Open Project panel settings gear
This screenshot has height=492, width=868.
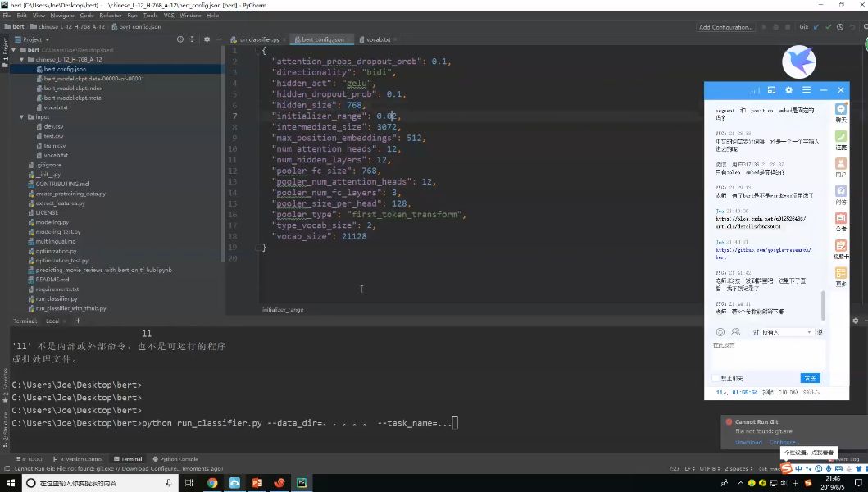pyautogui.click(x=207, y=39)
